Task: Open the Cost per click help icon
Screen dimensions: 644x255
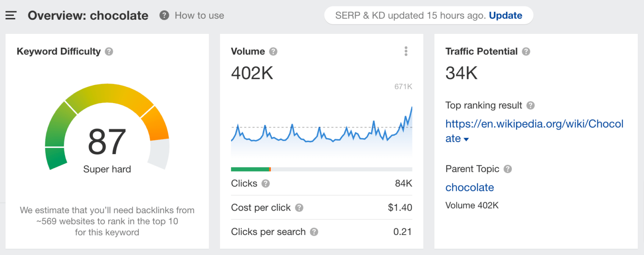Action: point(299,208)
